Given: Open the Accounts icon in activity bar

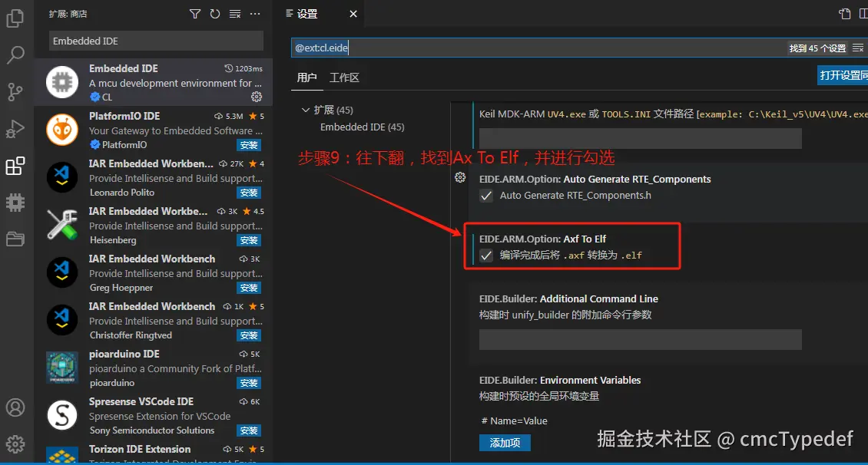Looking at the screenshot, I should pos(15,407).
